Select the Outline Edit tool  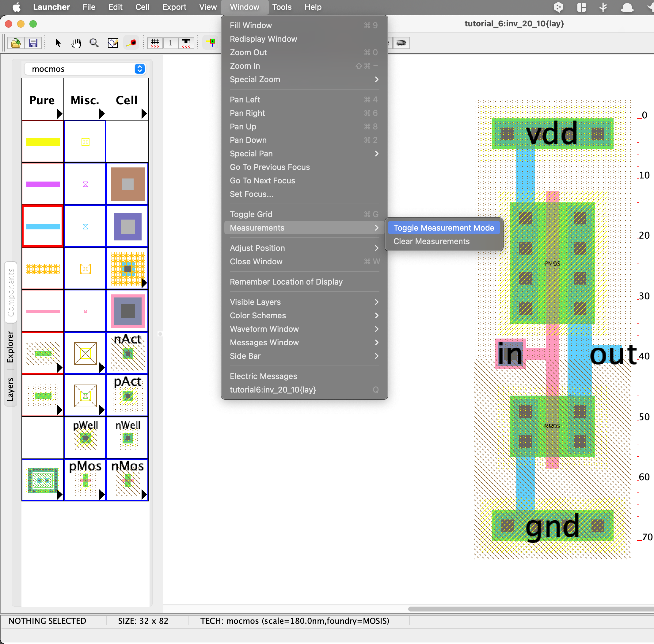(112, 43)
